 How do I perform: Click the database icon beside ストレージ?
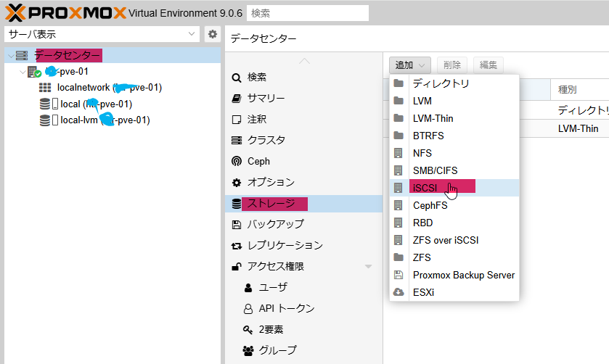click(237, 204)
